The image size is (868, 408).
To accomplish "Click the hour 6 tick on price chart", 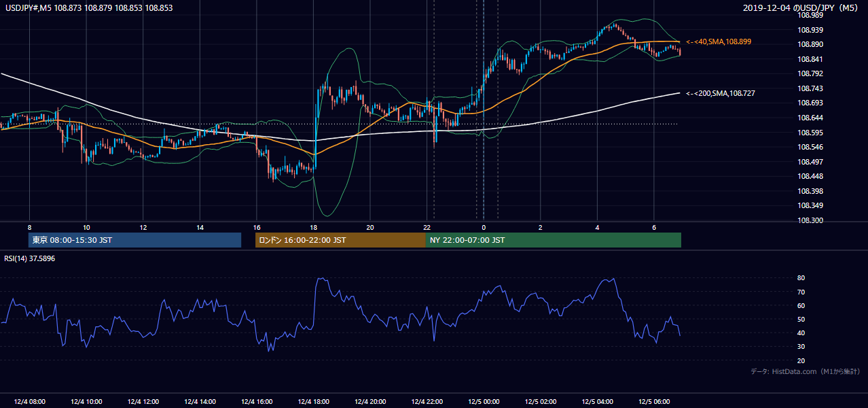I will point(654,227).
